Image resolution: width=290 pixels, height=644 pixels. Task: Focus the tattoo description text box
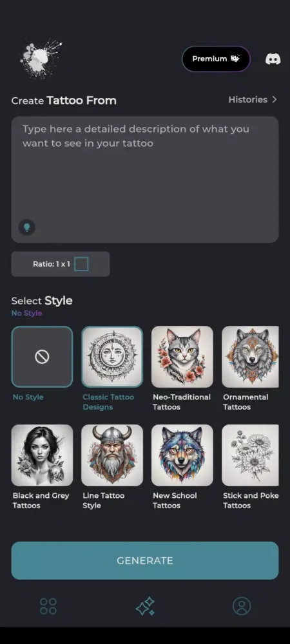click(x=145, y=180)
